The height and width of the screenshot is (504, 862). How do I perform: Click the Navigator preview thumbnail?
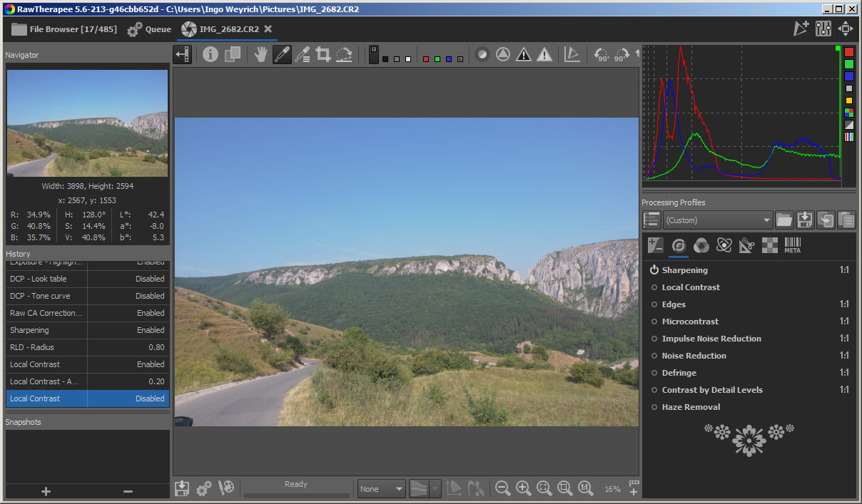pos(87,123)
